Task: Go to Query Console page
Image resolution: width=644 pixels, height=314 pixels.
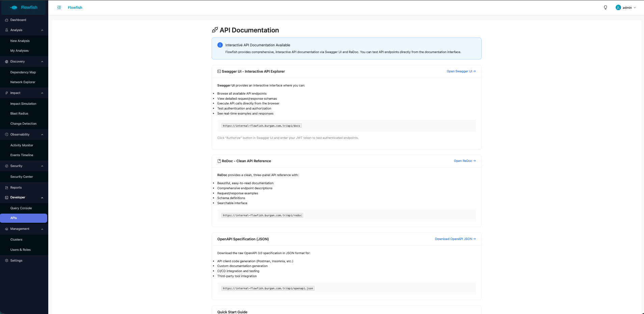Action: click(21, 208)
